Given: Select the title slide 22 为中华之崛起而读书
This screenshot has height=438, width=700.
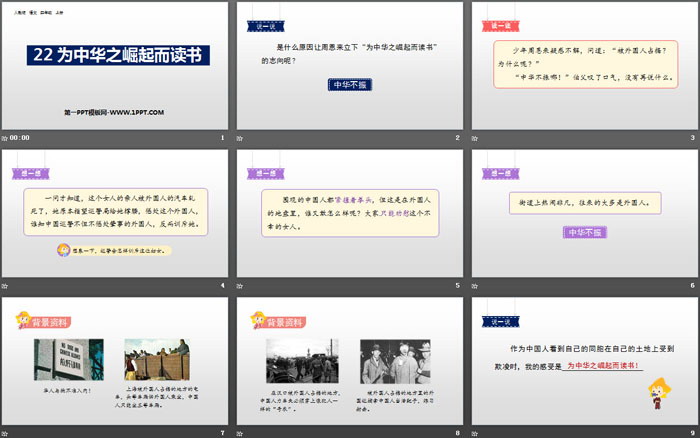Looking at the screenshot, I should (115, 66).
